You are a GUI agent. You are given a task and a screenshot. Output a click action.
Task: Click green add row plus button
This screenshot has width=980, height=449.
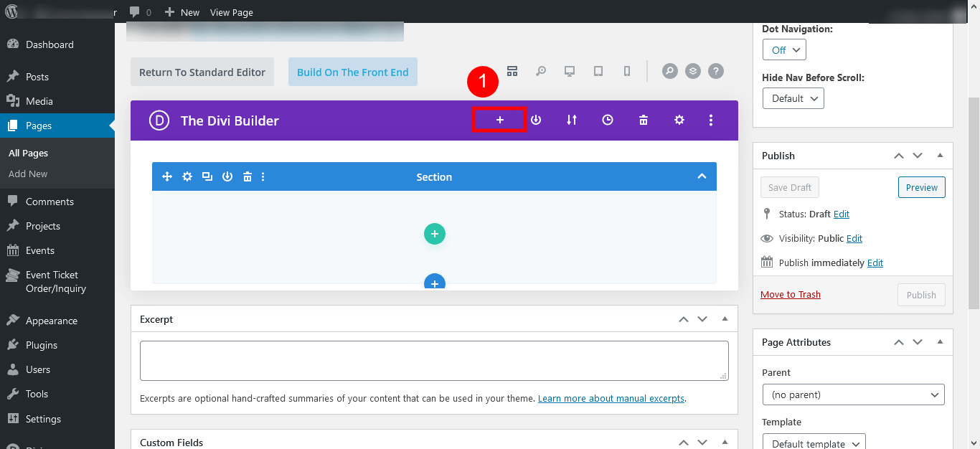tap(435, 234)
